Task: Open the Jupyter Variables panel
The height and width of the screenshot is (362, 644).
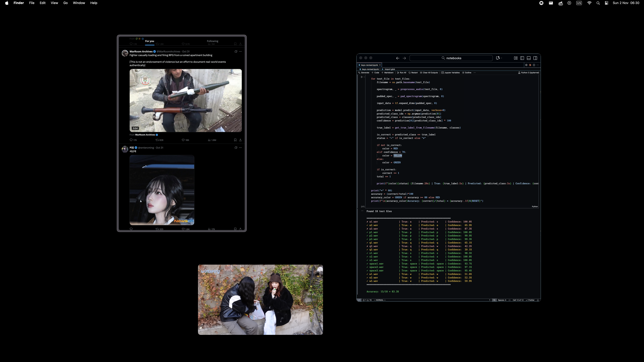Action: click(x=451, y=73)
